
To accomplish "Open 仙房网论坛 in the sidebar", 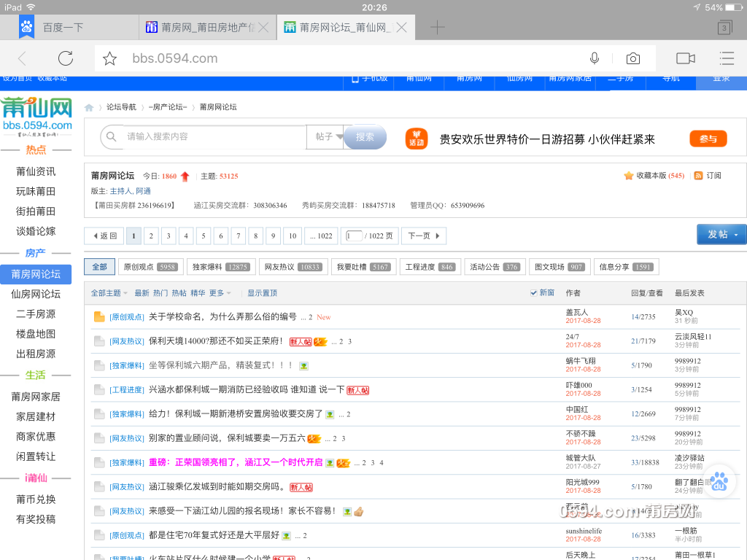I will pos(36,295).
